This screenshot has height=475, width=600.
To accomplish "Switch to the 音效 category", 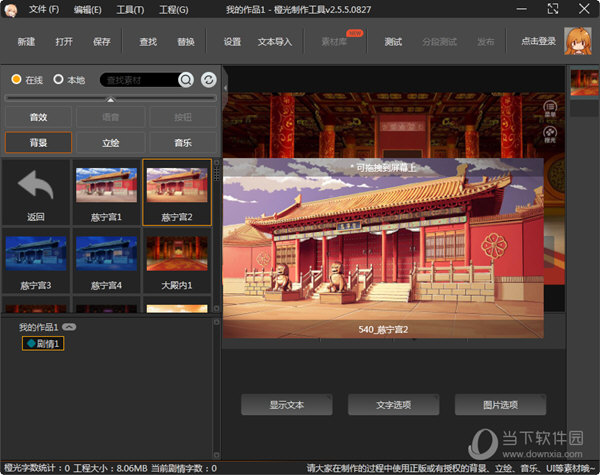I will point(38,117).
